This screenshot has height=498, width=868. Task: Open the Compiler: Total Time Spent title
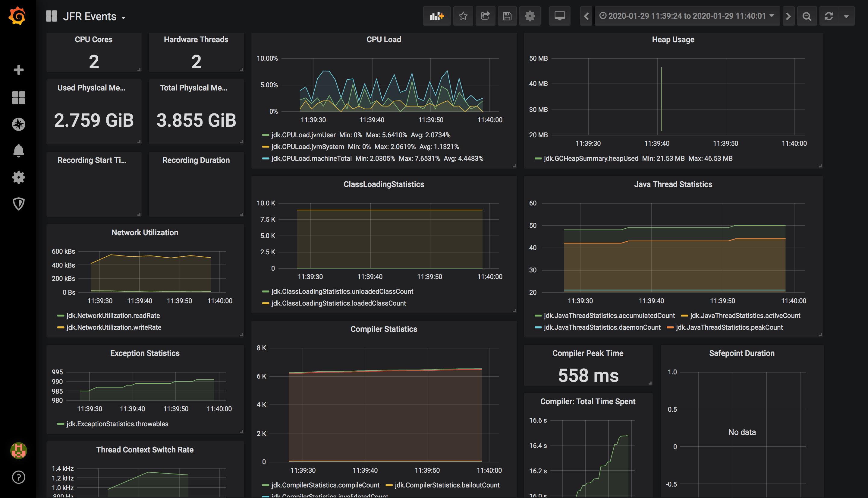[x=588, y=401]
